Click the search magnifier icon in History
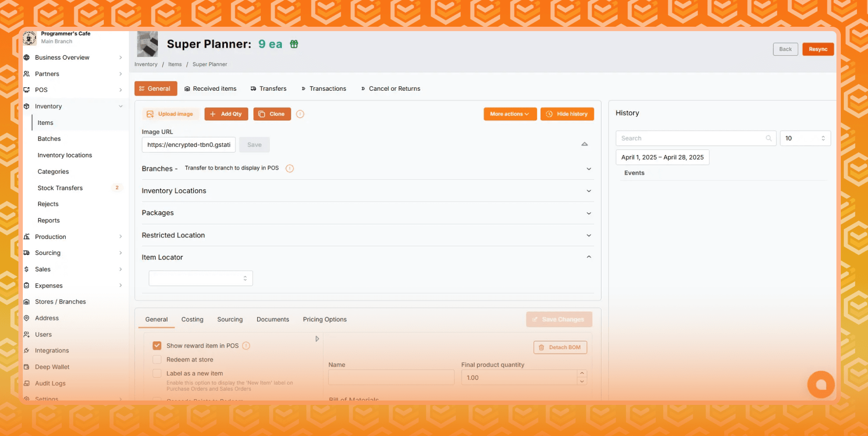 click(x=768, y=138)
